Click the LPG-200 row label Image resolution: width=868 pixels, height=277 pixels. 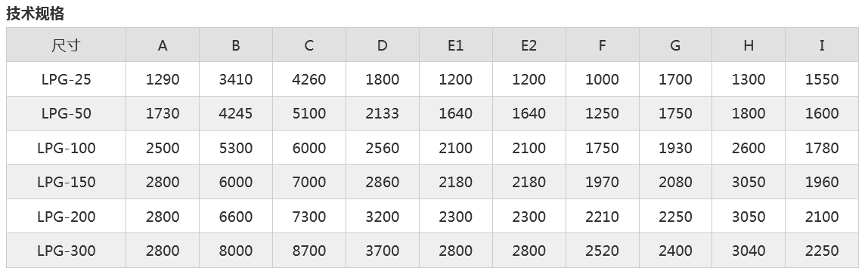(x=67, y=216)
